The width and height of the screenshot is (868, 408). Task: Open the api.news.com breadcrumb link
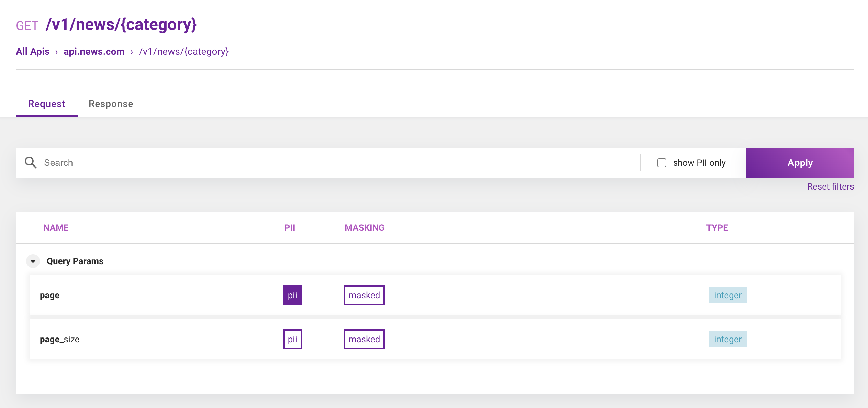tap(94, 52)
